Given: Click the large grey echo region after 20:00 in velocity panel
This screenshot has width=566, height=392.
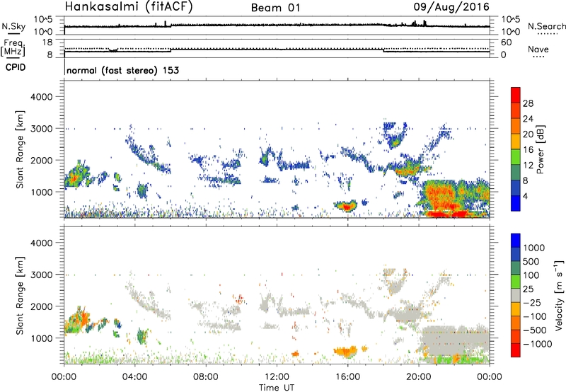Looking at the screenshot, I should tap(455, 341).
